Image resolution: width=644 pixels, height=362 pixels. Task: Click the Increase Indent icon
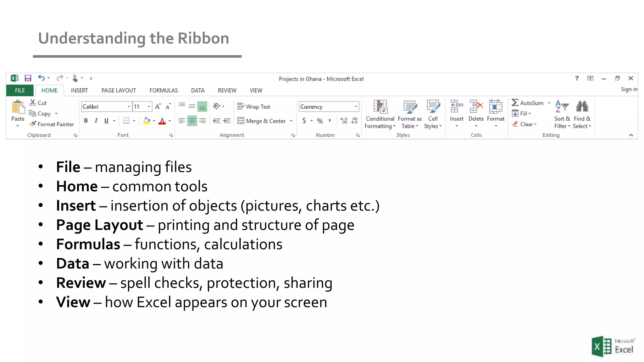[x=227, y=121]
